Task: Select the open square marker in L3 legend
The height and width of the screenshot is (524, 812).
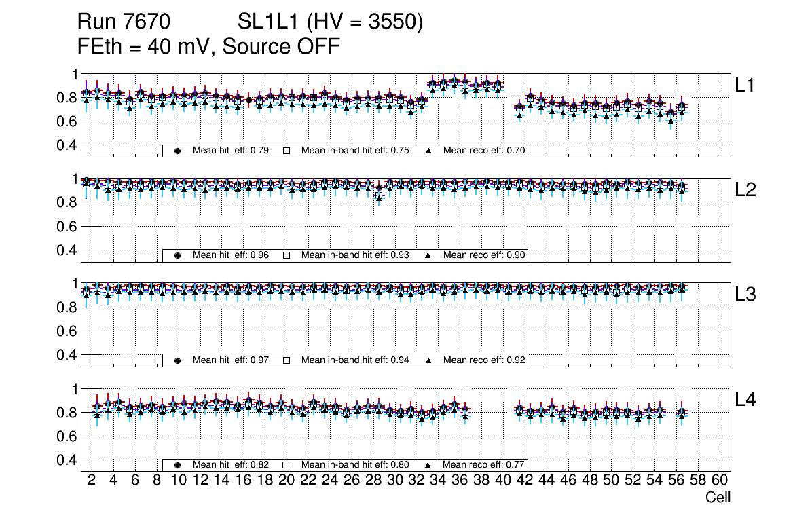Action: tap(286, 360)
